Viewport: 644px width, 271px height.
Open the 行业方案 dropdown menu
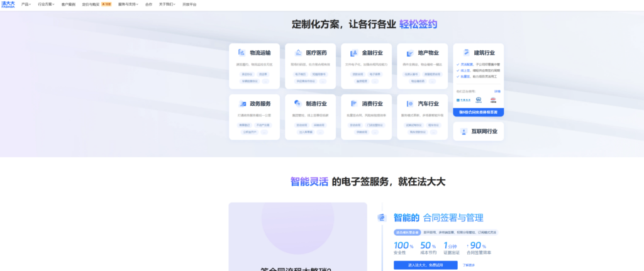[46, 4]
